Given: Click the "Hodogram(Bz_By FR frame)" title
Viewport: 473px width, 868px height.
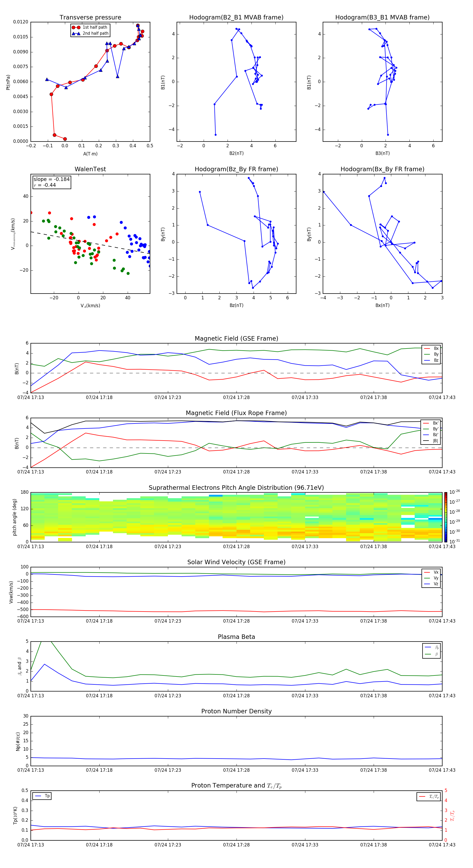Looking at the screenshot, I should 236,169.
